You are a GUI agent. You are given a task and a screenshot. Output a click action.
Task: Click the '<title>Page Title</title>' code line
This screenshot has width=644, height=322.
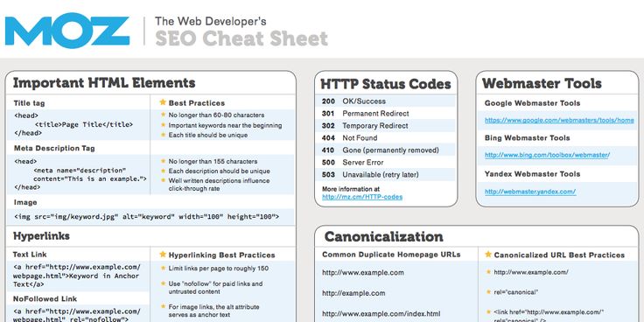(x=84, y=124)
